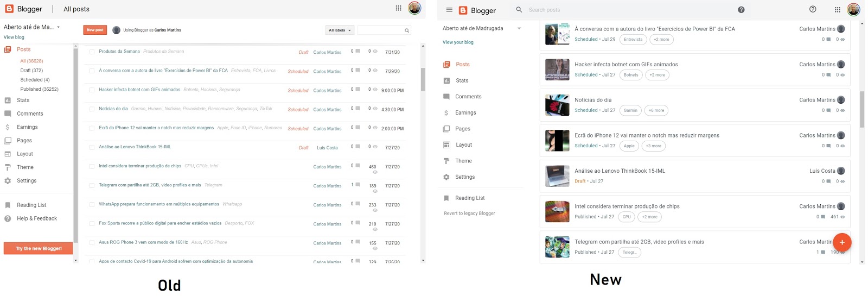This screenshot has width=868, height=308.
Task: Click Stats icon in new Blogger sidebar
Action: click(446, 80)
